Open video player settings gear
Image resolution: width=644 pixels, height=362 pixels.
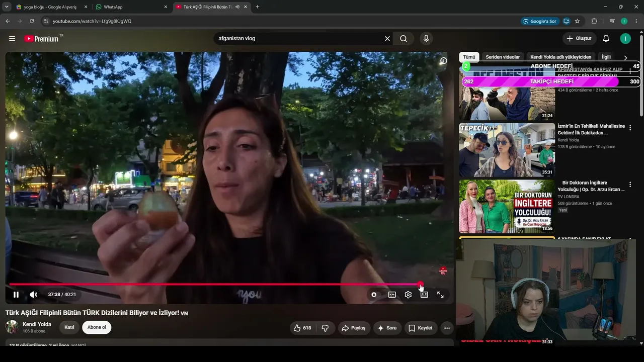click(408, 295)
